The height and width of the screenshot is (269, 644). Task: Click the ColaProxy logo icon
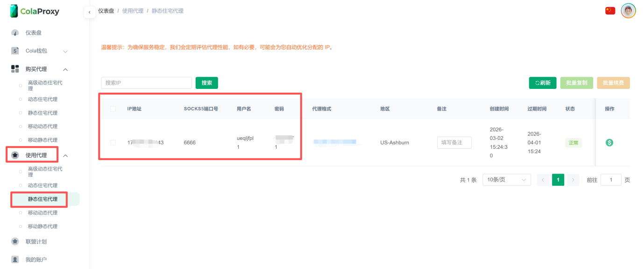[14, 11]
